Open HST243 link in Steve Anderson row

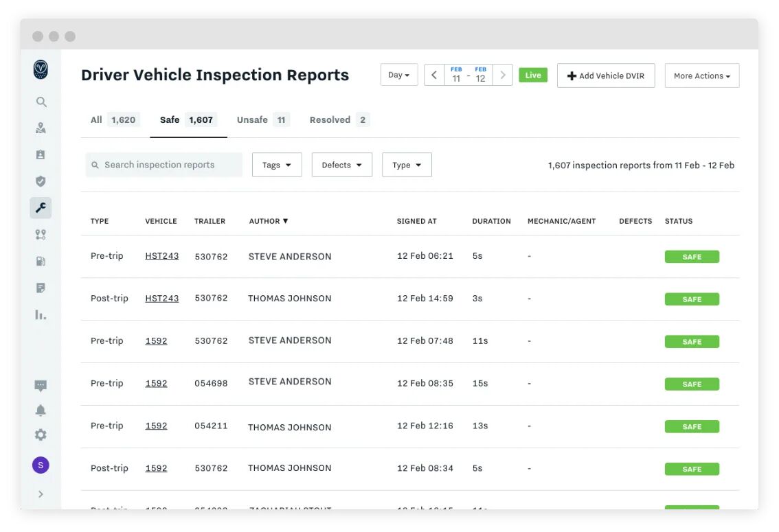(x=162, y=256)
